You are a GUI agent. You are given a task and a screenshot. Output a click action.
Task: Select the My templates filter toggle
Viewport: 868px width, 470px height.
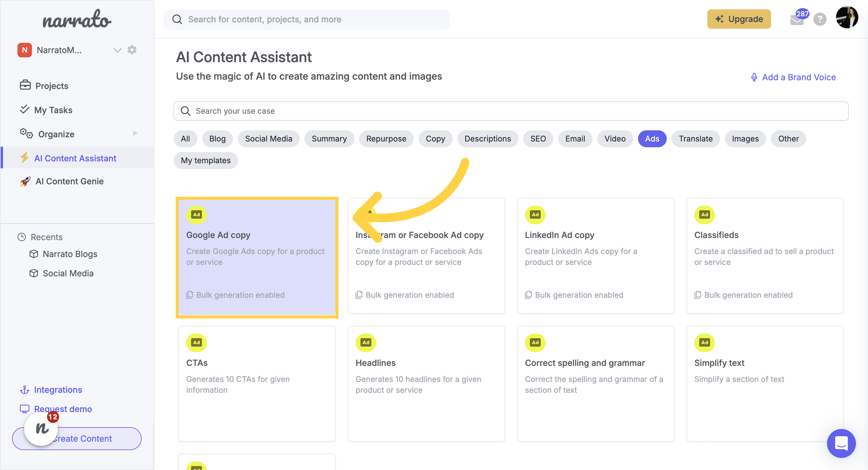point(206,160)
